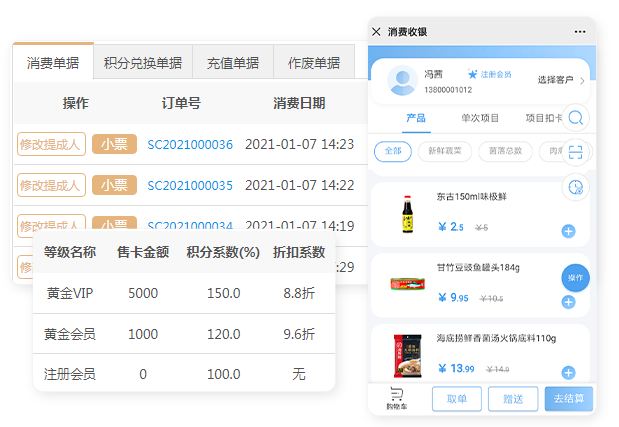Click the 取单 button
This screenshot has width=619, height=427.
[x=457, y=399]
